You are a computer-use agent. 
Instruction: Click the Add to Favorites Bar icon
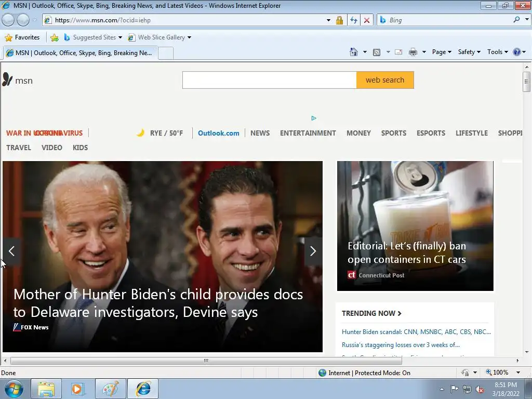click(54, 37)
